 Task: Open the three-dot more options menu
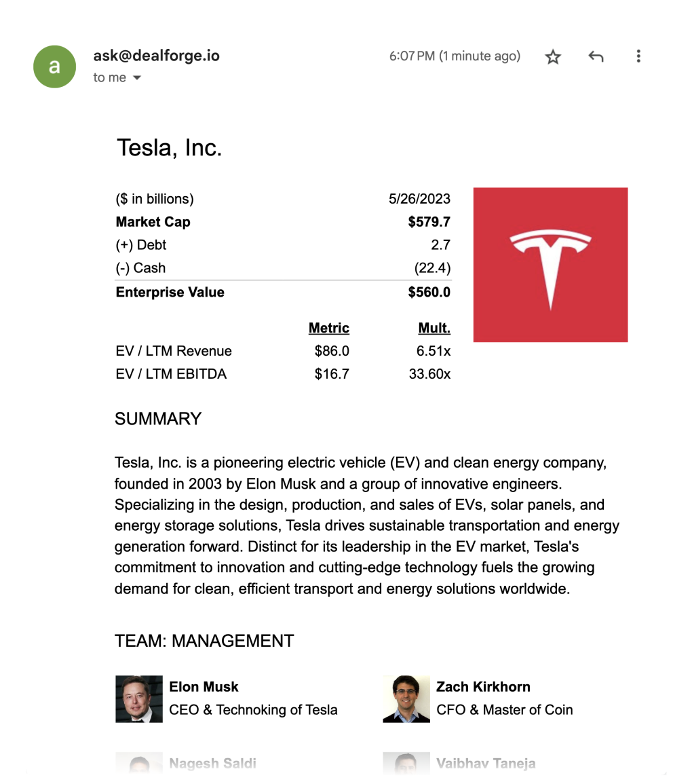point(638,56)
